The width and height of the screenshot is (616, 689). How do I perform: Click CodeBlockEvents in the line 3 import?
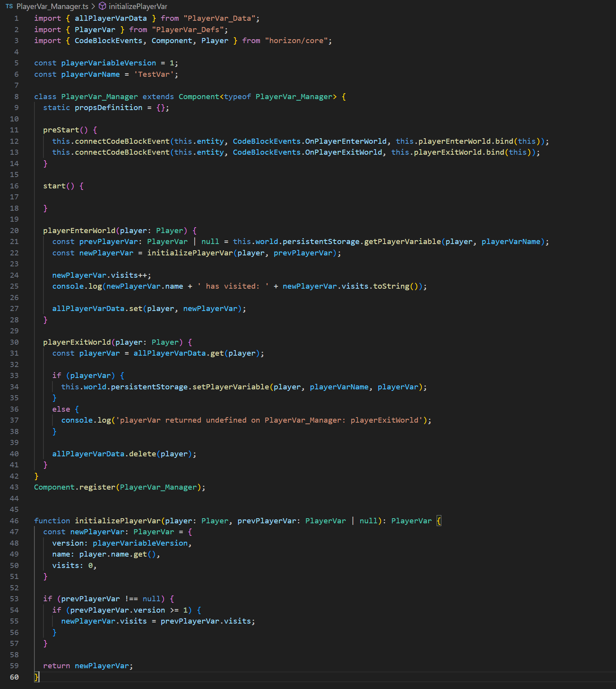tap(108, 41)
